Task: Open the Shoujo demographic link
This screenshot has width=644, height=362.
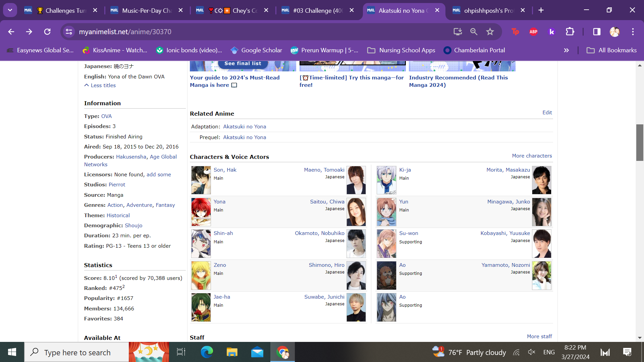Action: tap(133, 226)
